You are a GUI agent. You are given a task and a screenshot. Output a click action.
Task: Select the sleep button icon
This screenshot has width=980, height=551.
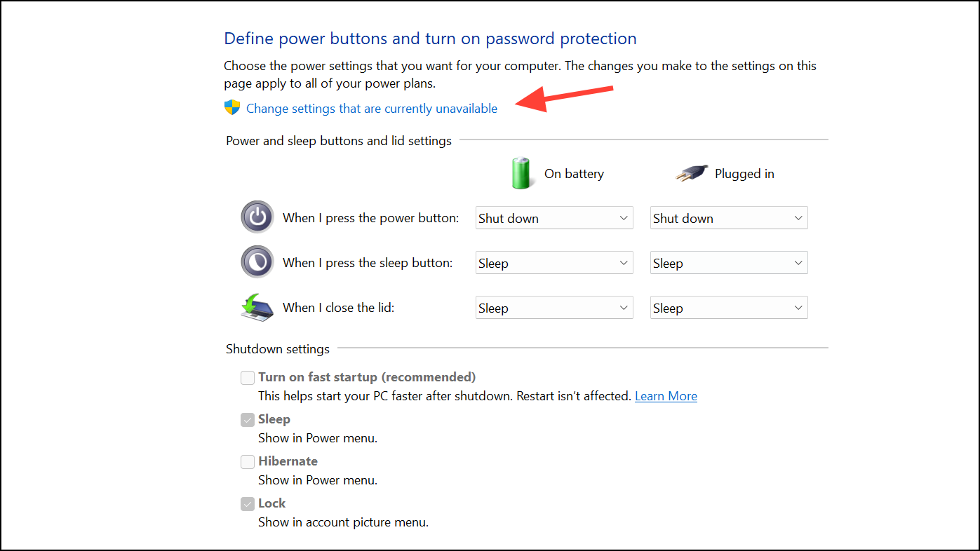coord(257,261)
